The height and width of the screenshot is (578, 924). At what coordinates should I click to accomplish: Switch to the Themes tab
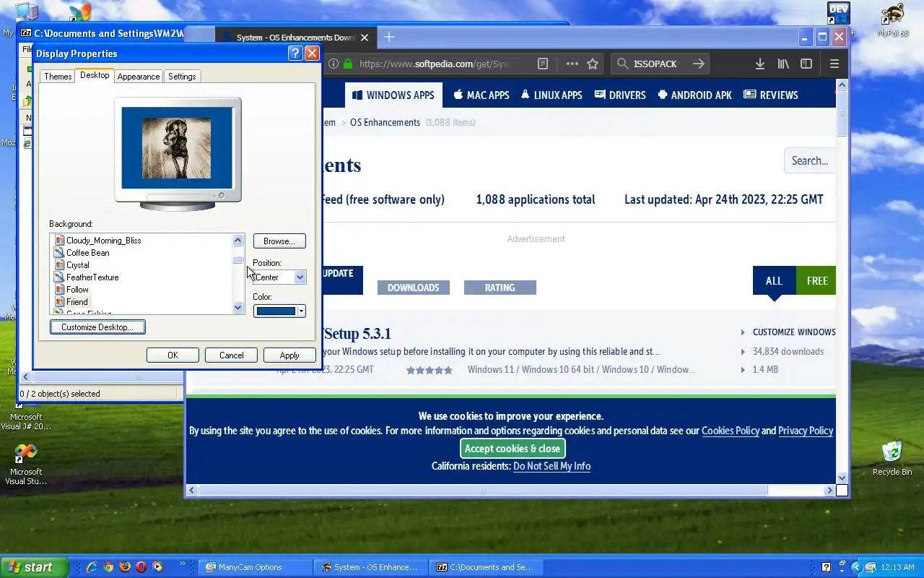tap(58, 77)
